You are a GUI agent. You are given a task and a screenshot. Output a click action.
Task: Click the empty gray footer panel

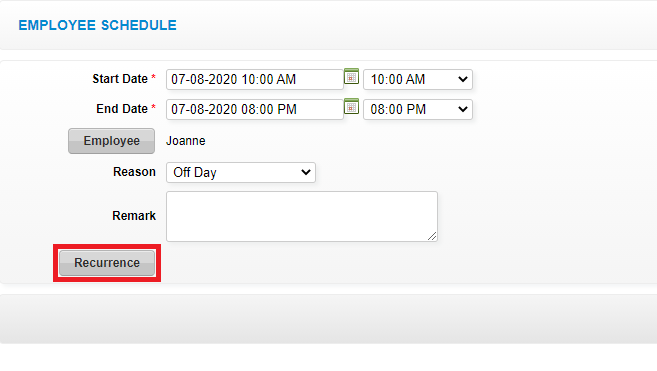[328, 319]
